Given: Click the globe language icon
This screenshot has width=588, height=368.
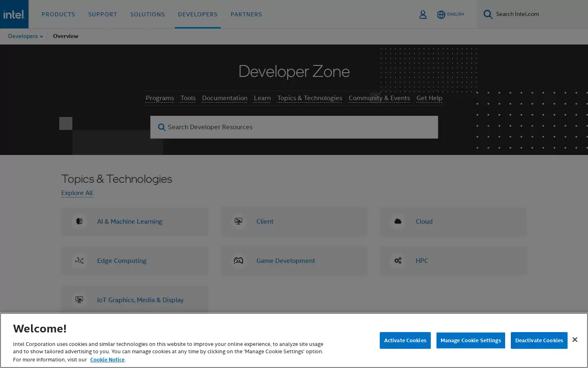Looking at the screenshot, I should tap(441, 14).
